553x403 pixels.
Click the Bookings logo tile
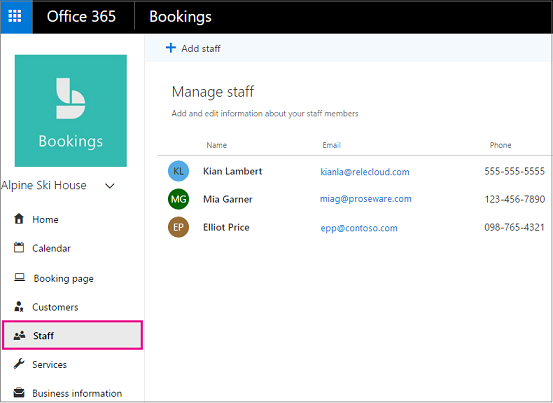[71, 111]
